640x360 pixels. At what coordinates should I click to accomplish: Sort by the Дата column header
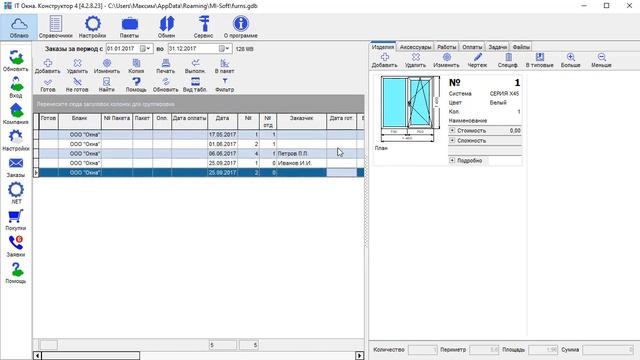[x=222, y=121]
